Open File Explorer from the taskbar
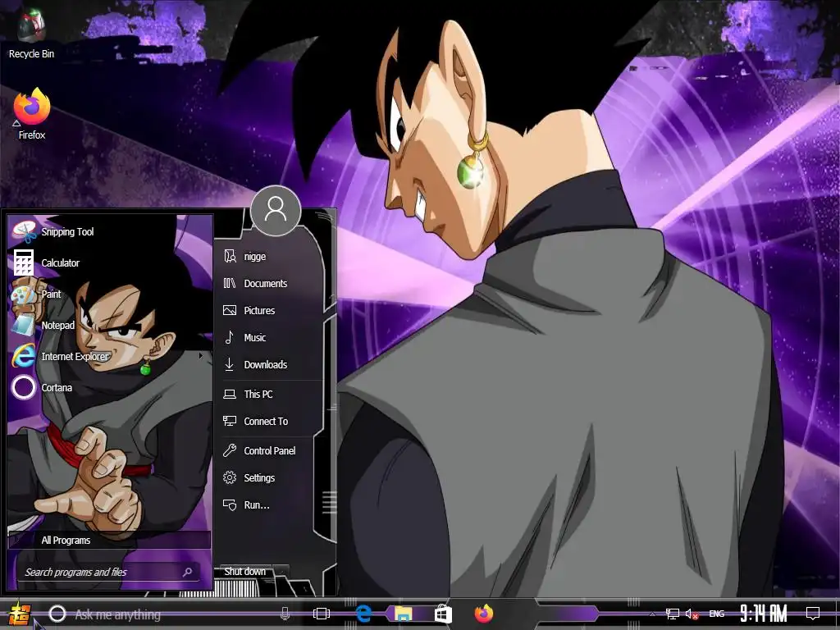The width and height of the screenshot is (840, 630). click(404, 614)
